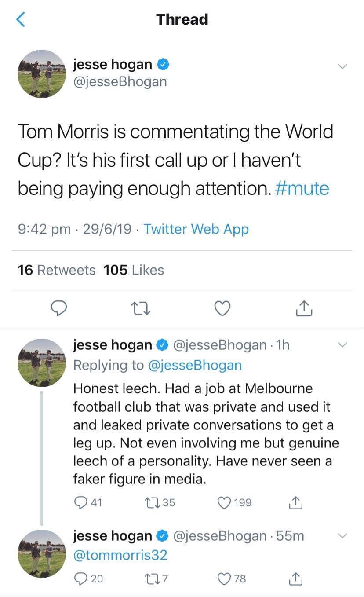Reply to the "Honest leech" tweet
Image resolution: width=364 pixels, height=597 pixels.
[80, 502]
